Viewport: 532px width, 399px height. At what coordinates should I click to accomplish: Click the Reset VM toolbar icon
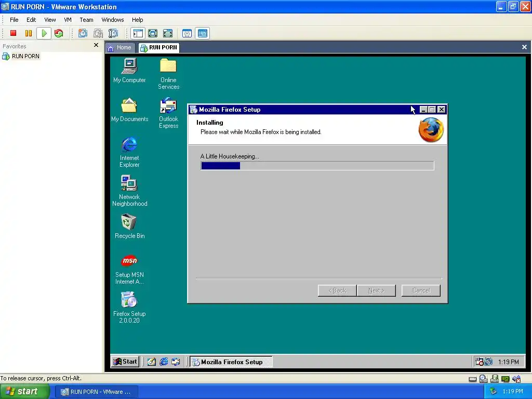tap(59, 33)
